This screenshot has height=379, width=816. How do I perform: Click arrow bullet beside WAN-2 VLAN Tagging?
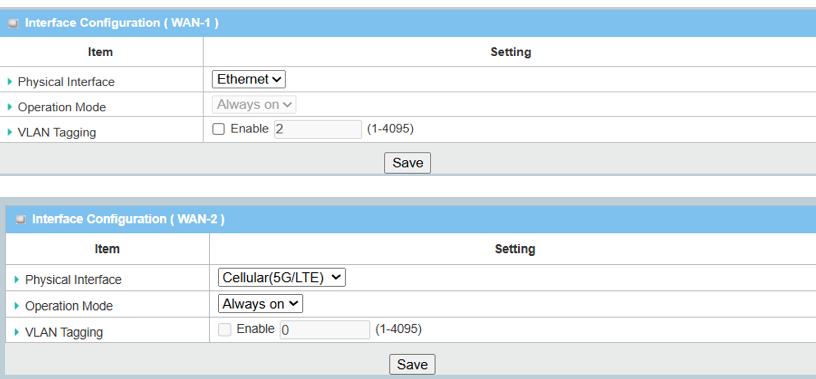17,332
